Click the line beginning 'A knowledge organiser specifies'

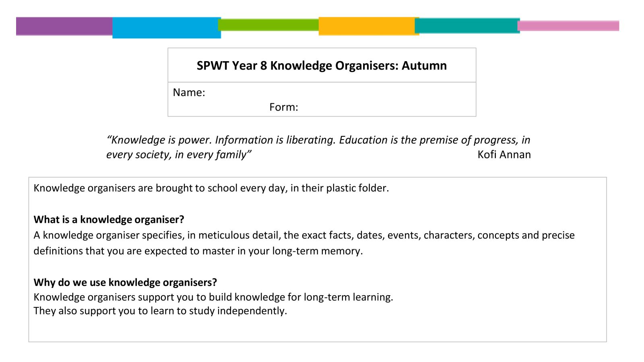[x=304, y=235]
